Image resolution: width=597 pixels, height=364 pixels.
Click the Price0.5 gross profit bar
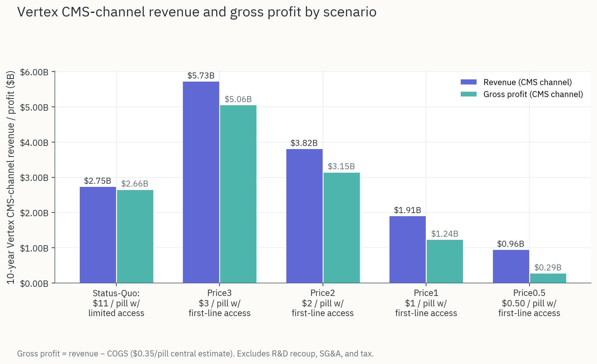pos(548,278)
